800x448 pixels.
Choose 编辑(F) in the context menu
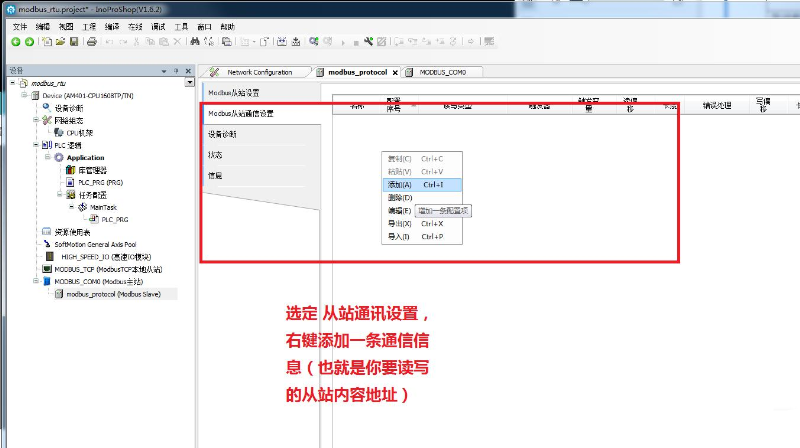click(399, 211)
